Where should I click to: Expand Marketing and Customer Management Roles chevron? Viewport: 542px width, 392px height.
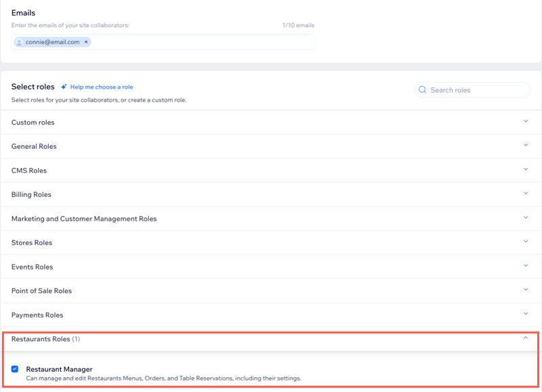(526, 217)
